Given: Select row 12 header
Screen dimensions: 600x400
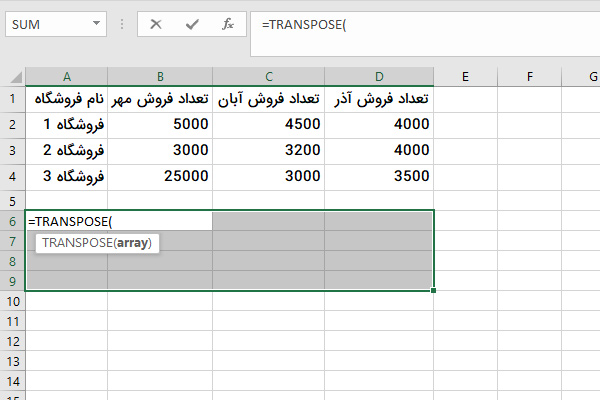Looking at the screenshot, I should [x=13, y=341].
